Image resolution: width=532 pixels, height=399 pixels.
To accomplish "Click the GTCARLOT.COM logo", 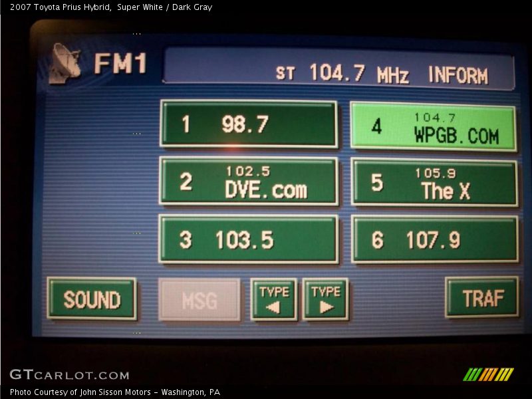I will coord(70,374).
